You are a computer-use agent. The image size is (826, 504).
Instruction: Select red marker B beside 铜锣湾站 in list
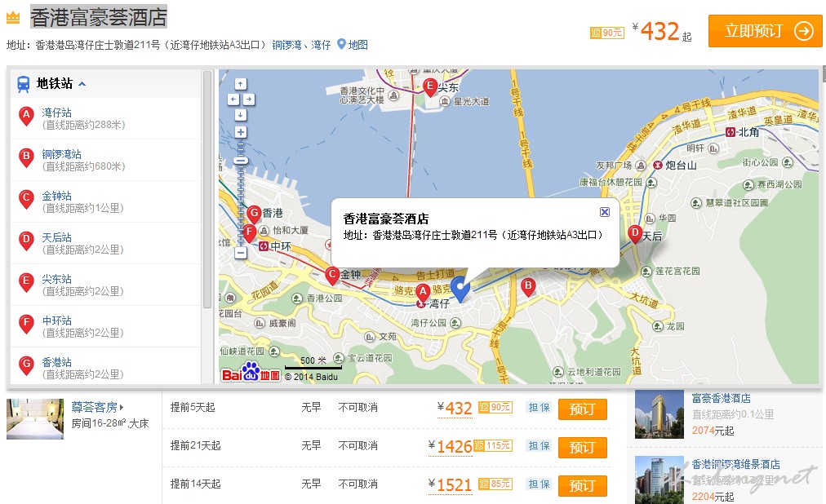26,158
